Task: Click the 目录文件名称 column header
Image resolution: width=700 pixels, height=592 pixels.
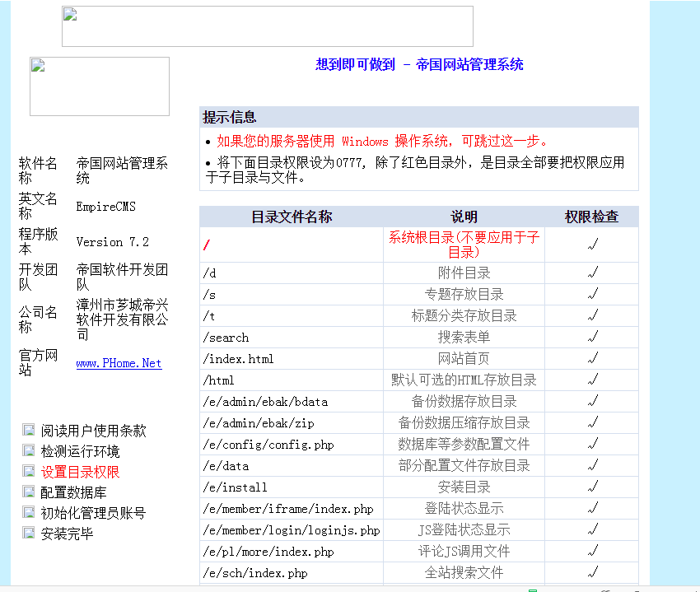Action: pos(292,217)
